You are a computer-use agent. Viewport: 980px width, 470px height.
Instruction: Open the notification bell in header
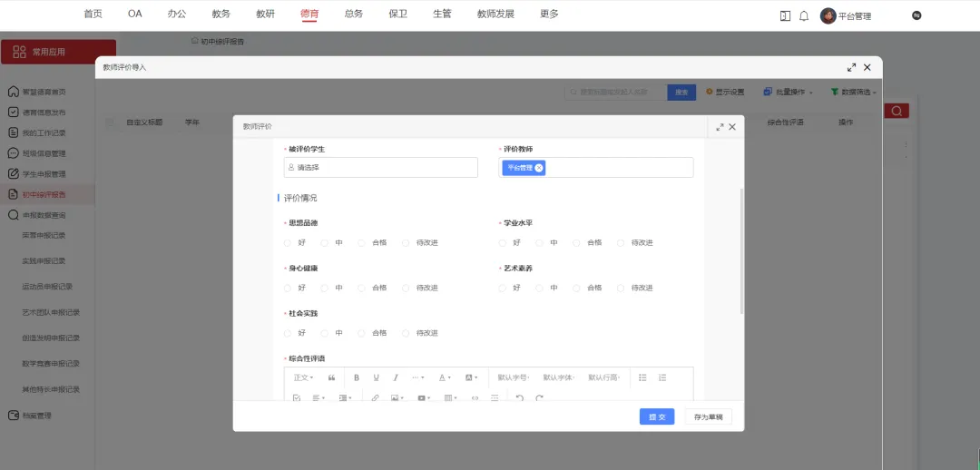point(804,15)
